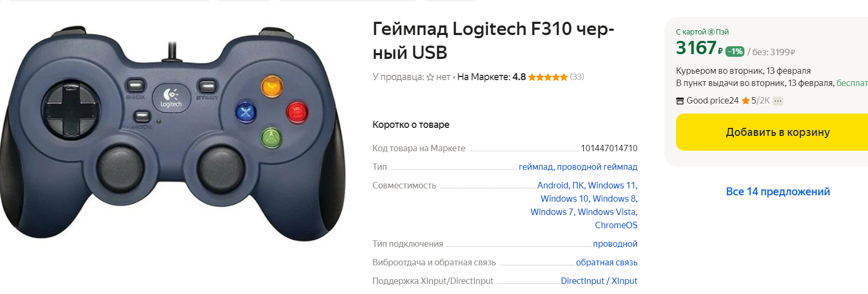The height and width of the screenshot is (294, 868).
Task: Click the green -1% discount badge
Action: click(x=735, y=51)
